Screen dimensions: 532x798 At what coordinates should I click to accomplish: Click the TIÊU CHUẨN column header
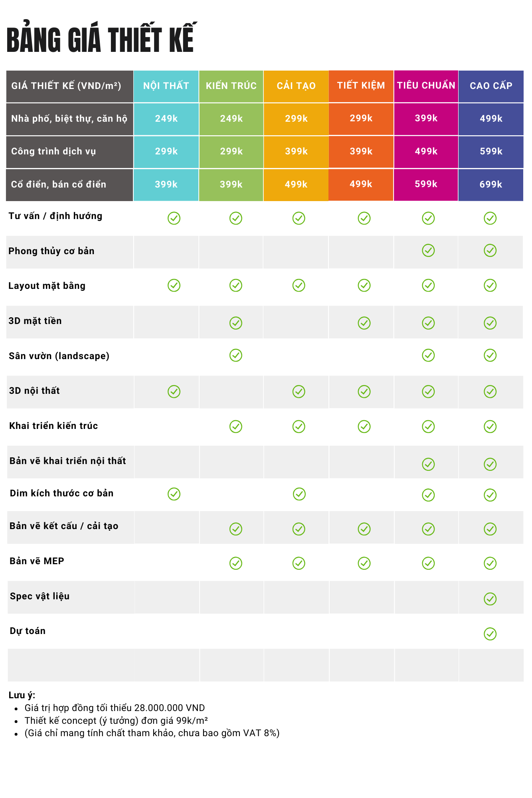point(426,86)
